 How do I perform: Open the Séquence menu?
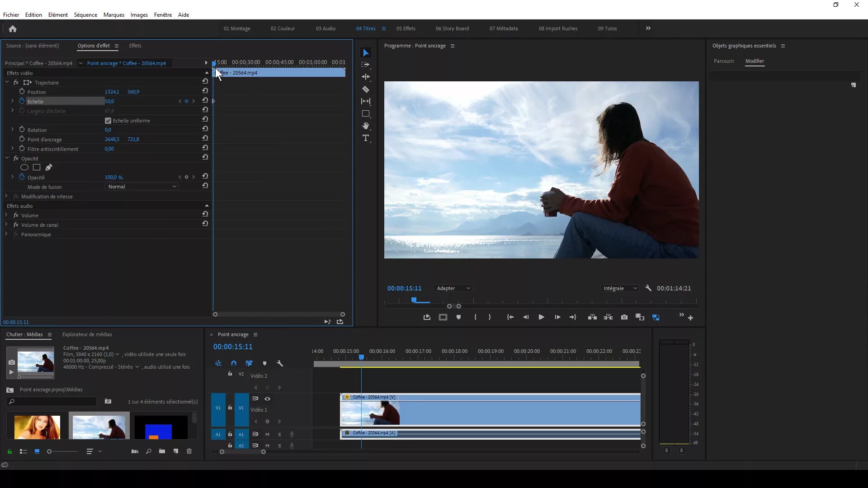pyautogui.click(x=85, y=15)
